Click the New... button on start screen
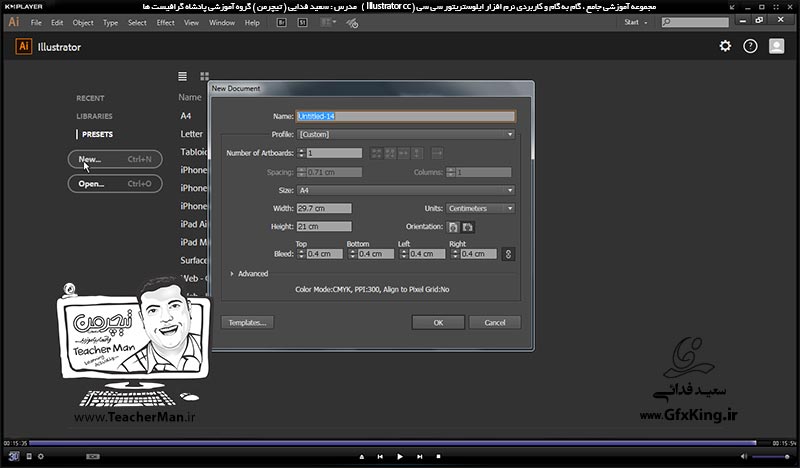Viewport: 800px width, 468px height. [x=115, y=159]
